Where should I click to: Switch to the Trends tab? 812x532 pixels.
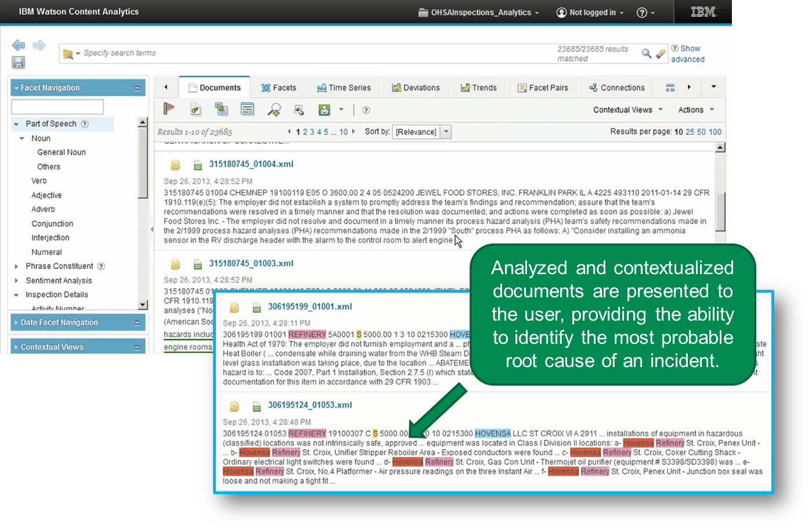point(479,88)
